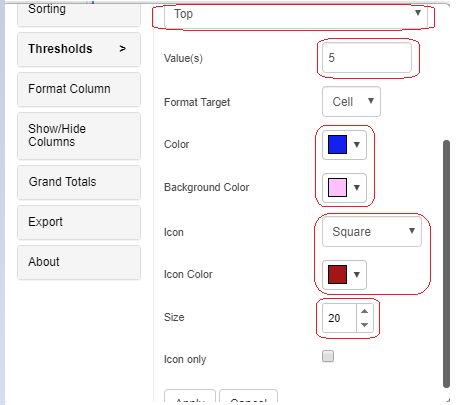This screenshot has width=456, height=405.
Task: Open the text Color dropdown arrow
Action: coord(357,145)
